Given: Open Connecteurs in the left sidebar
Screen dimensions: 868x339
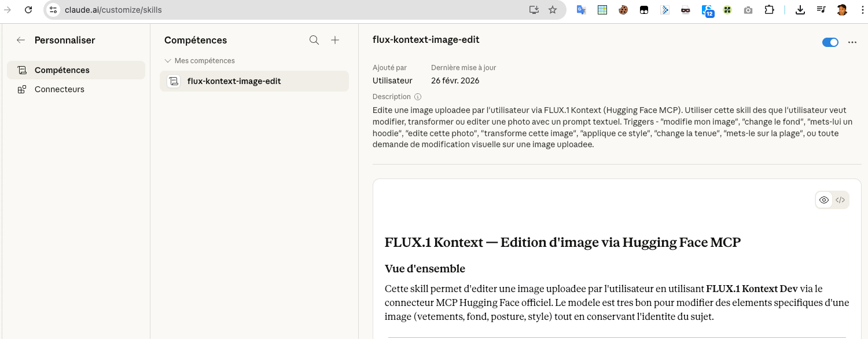Looking at the screenshot, I should point(59,89).
